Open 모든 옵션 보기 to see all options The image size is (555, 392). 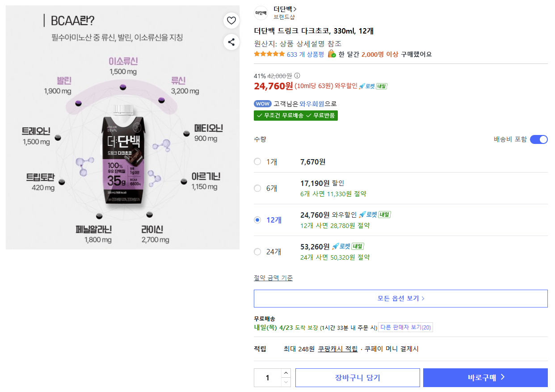400,298
